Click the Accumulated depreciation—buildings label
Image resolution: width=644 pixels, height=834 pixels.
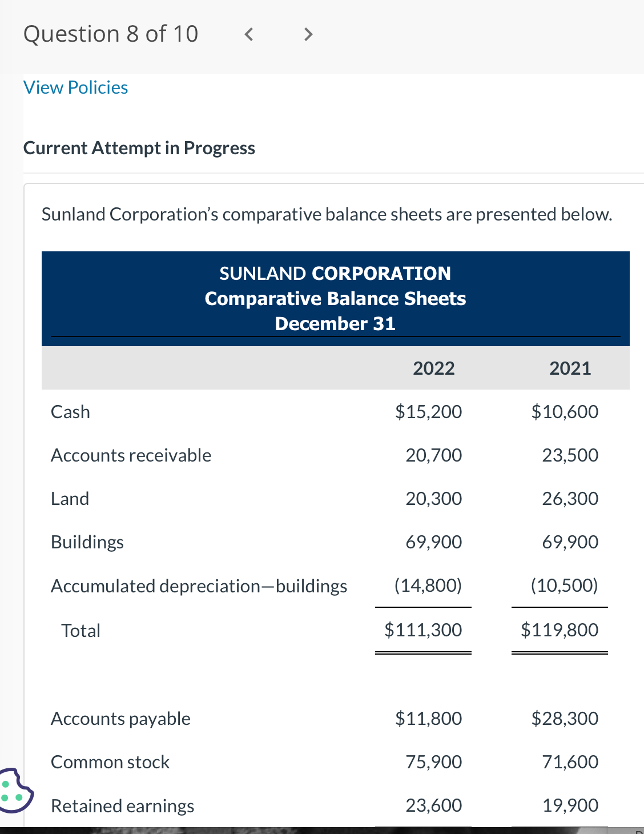pos(199,585)
